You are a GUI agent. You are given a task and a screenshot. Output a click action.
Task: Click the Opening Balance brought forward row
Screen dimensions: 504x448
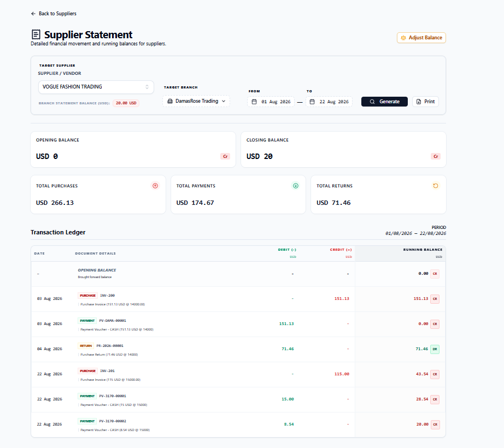click(238, 274)
